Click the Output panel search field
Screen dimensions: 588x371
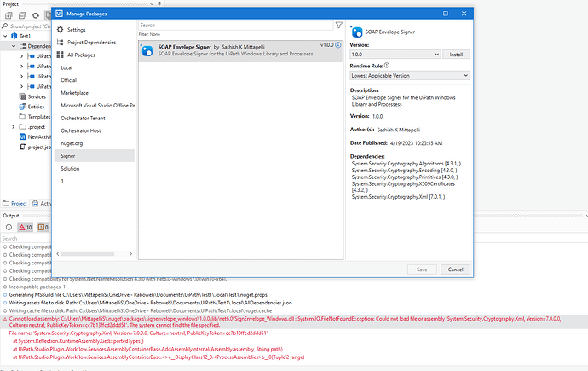(26, 239)
